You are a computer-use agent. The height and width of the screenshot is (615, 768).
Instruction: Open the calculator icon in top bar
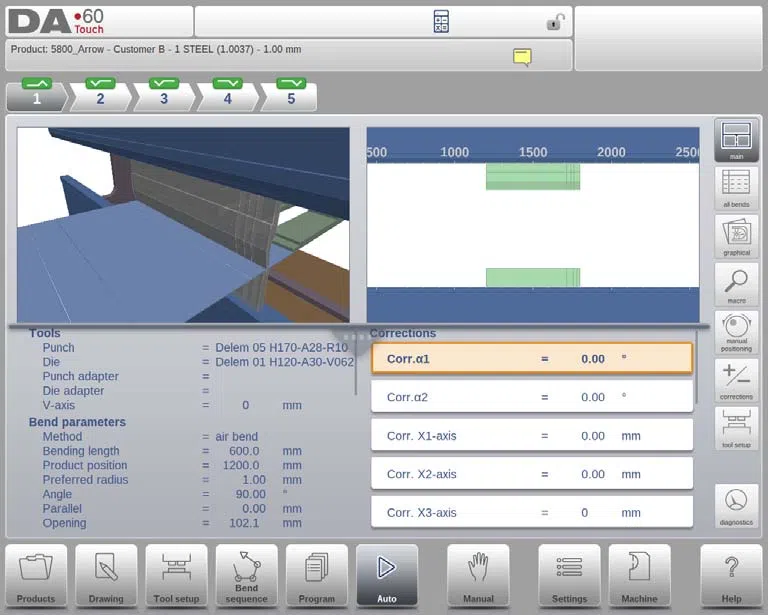[x=441, y=22]
